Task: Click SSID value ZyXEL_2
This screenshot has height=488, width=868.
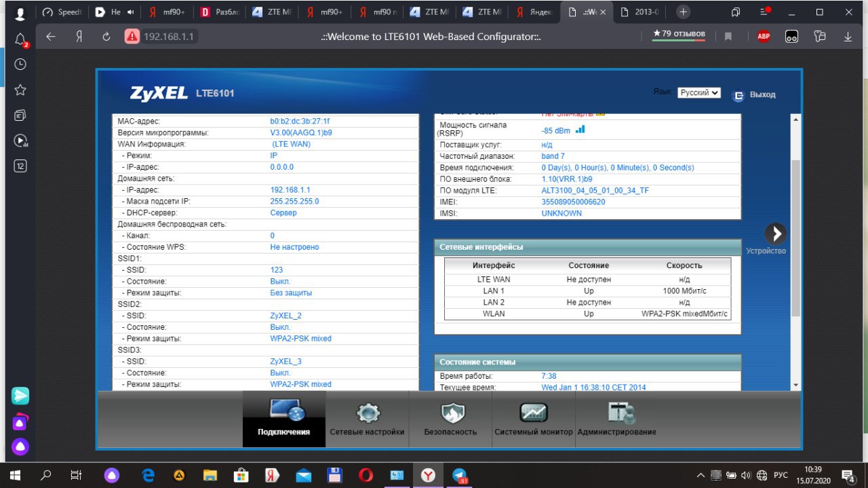Action: tap(285, 316)
